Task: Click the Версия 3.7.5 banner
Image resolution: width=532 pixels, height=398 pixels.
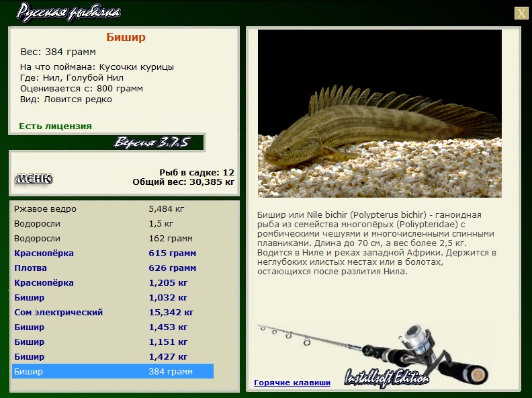Action: [x=151, y=142]
